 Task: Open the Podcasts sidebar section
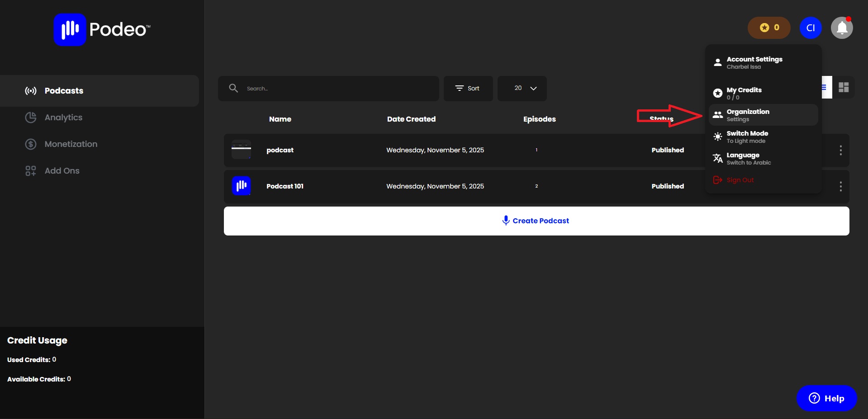pos(100,91)
